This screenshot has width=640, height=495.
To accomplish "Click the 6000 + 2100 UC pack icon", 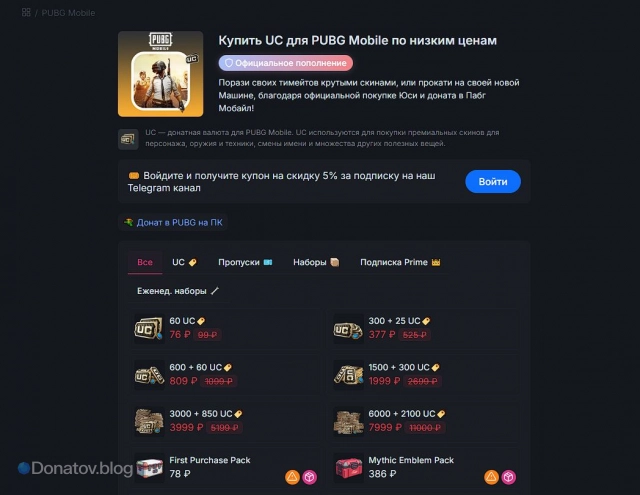I will (348, 421).
